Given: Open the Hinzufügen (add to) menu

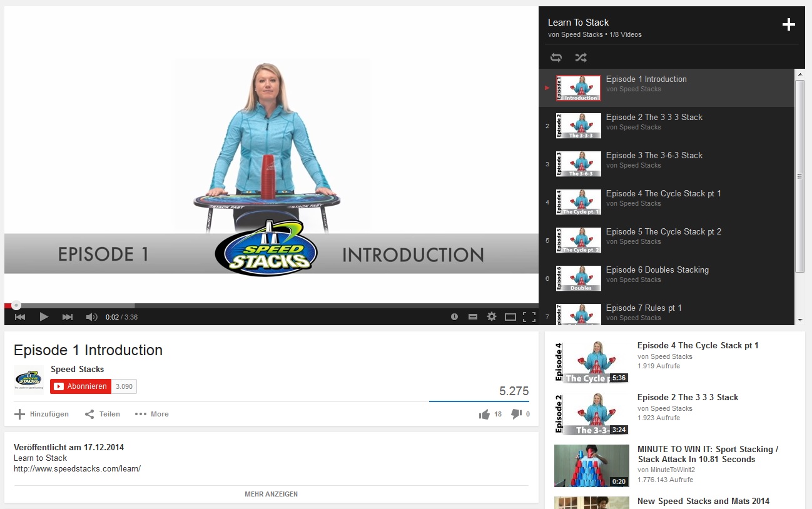Looking at the screenshot, I should point(41,414).
